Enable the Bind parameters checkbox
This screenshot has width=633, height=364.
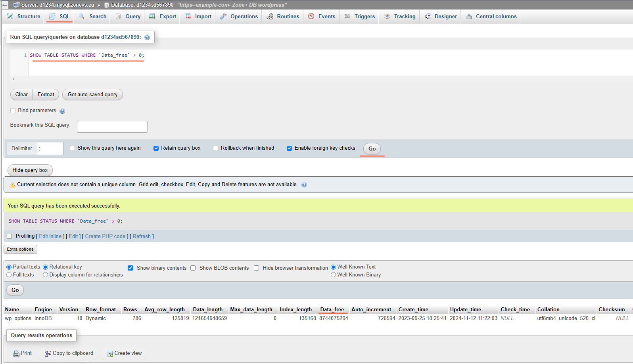pyautogui.click(x=13, y=111)
